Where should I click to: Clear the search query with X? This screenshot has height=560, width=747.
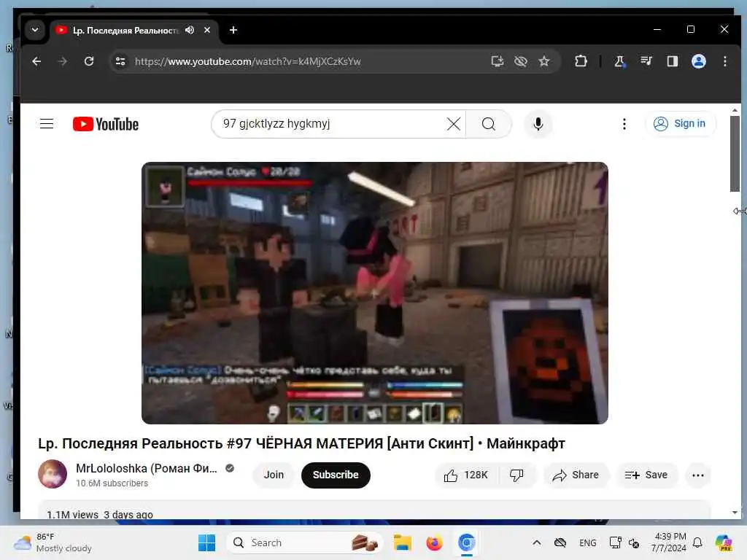(454, 124)
